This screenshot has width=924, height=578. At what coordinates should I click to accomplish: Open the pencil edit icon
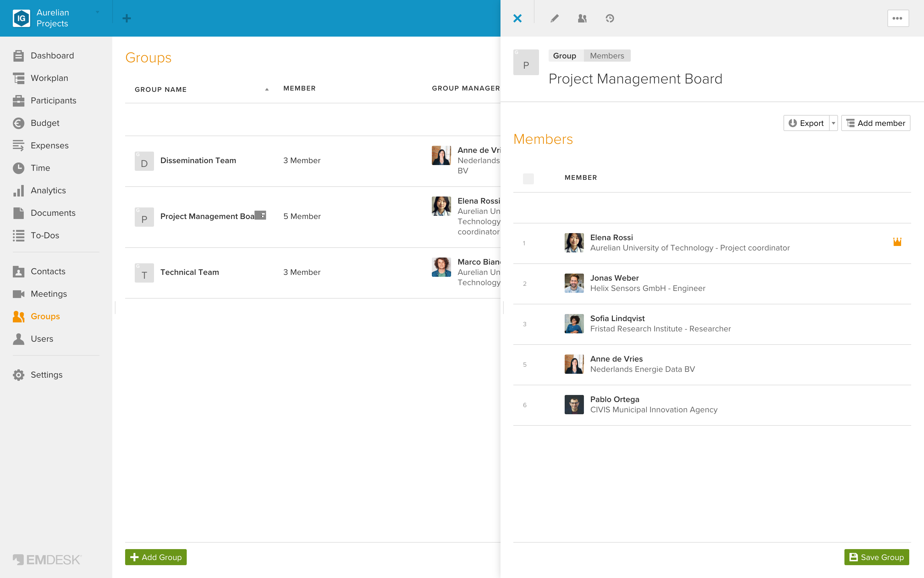click(554, 18)
